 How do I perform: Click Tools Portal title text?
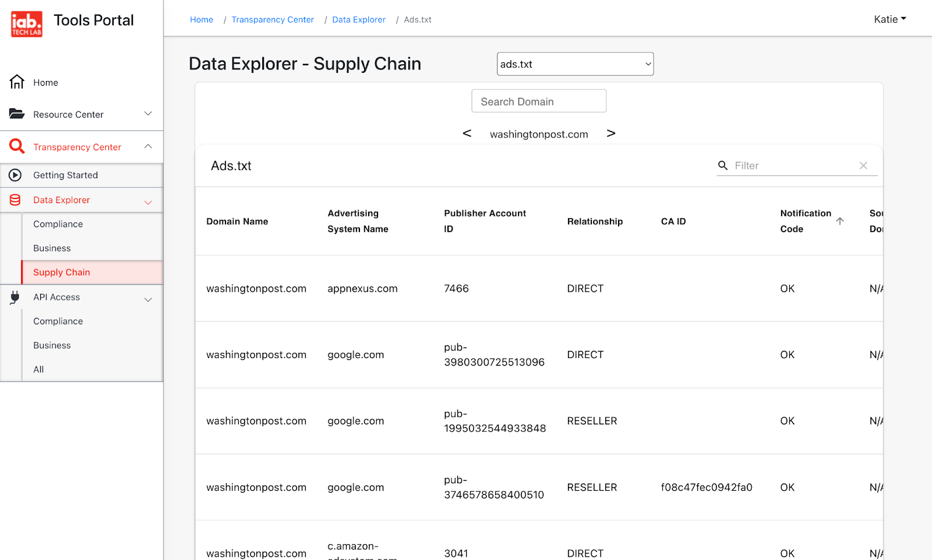94,20
